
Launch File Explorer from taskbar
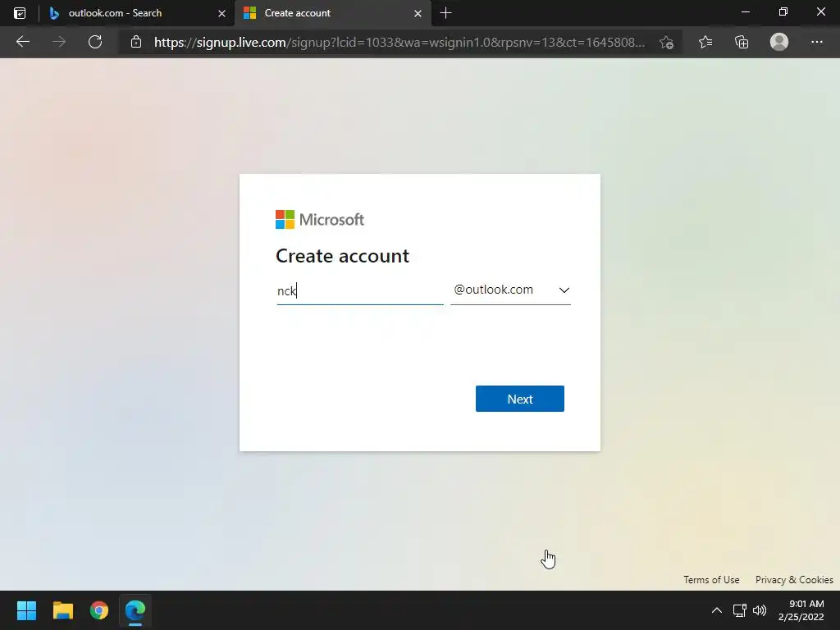(x=62, y=610)
